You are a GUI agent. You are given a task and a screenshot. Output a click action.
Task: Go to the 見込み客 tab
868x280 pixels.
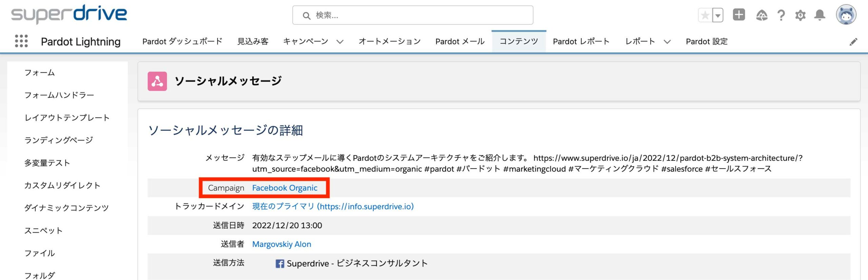(x=253, y=41)
